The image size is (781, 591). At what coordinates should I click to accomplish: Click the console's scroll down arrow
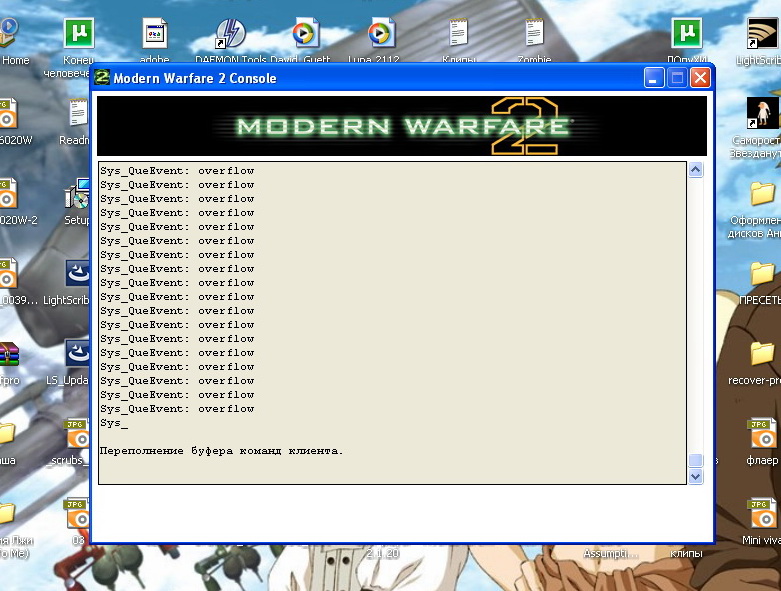(x=696, y=476)
